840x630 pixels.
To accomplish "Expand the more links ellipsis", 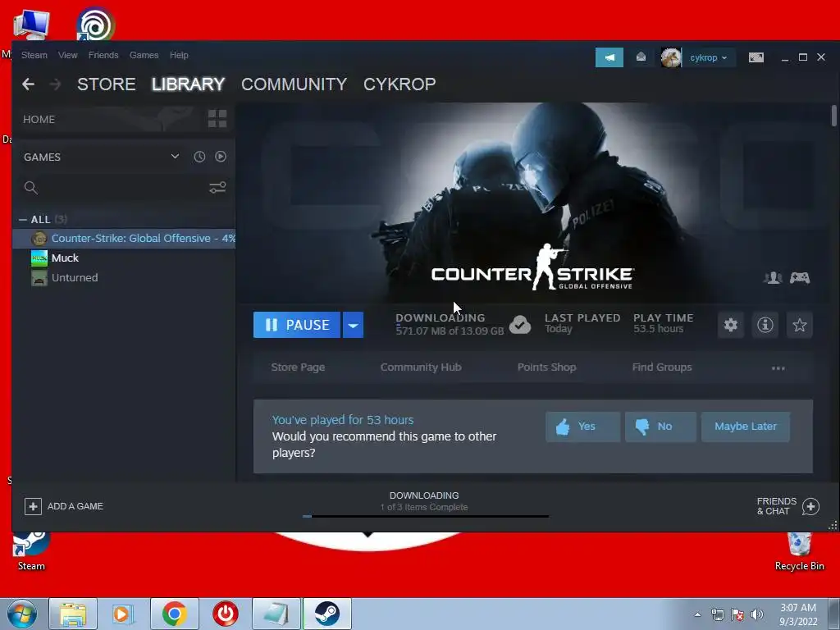I will coord(778,368).
